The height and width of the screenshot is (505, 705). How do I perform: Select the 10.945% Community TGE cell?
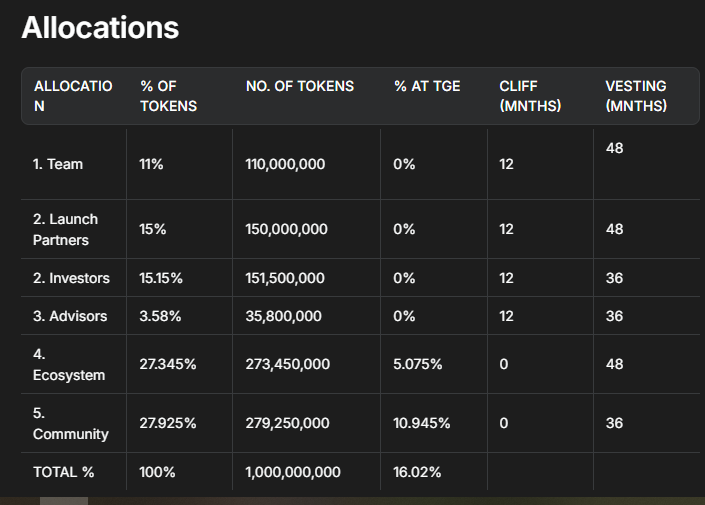click(421, 423)
